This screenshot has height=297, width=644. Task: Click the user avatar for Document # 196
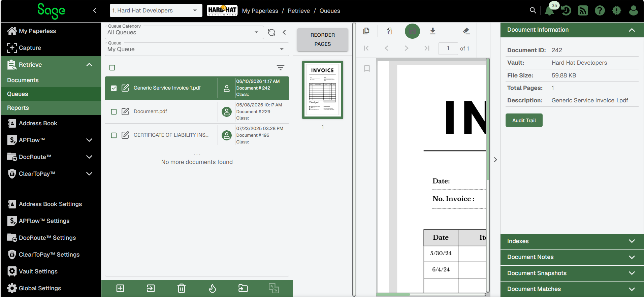(x=227, y=135)
